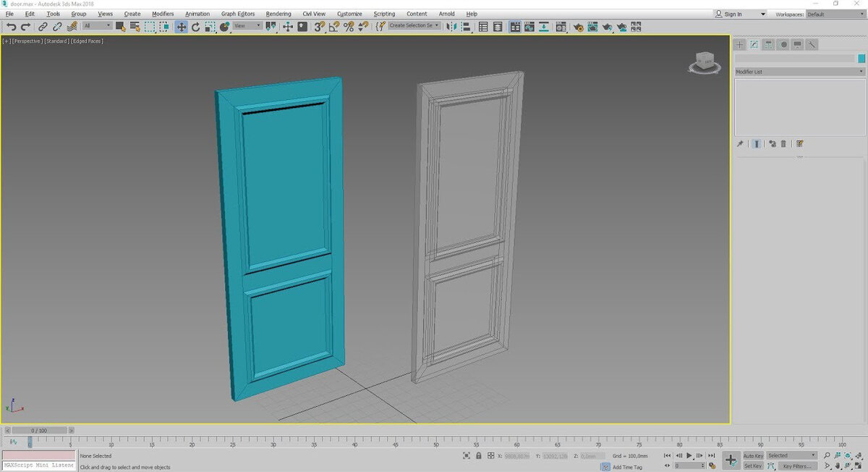Viewport: 868px width, 472px height.
Task: Open the Workspaces dropdown
Action: coord(835,14)
